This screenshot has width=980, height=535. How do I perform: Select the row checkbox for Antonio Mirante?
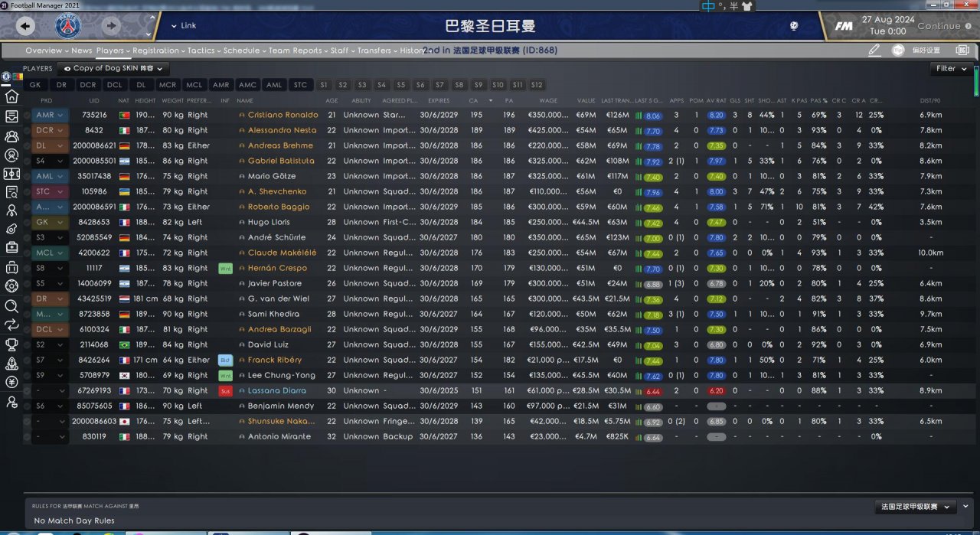tap(28, 436)
